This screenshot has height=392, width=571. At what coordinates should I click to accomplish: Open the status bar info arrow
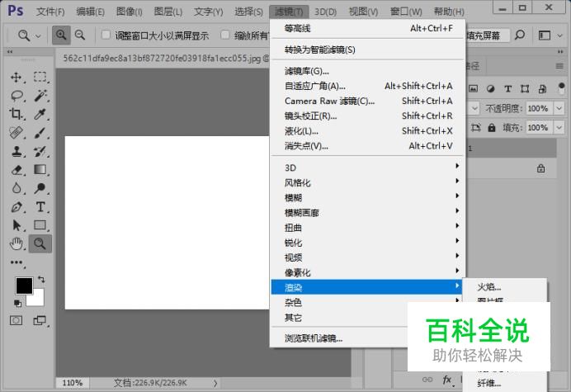[215, 383]
